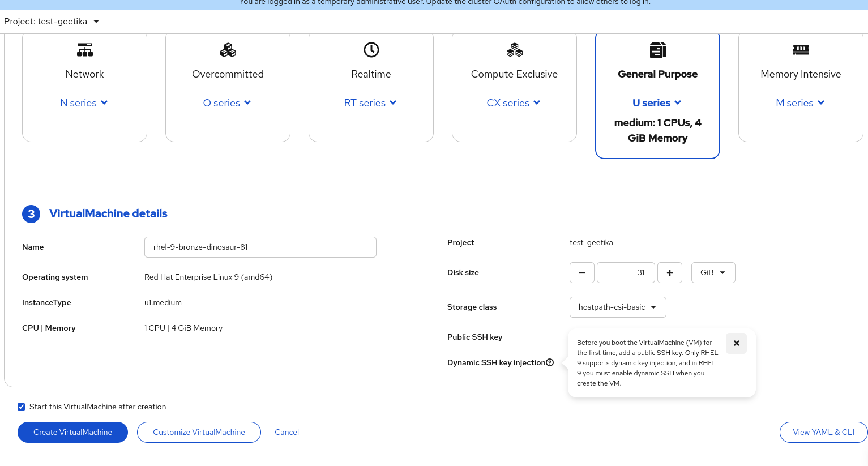Click the VirtualMachine Name input field
868x466 pixels.
click(260, 247)
